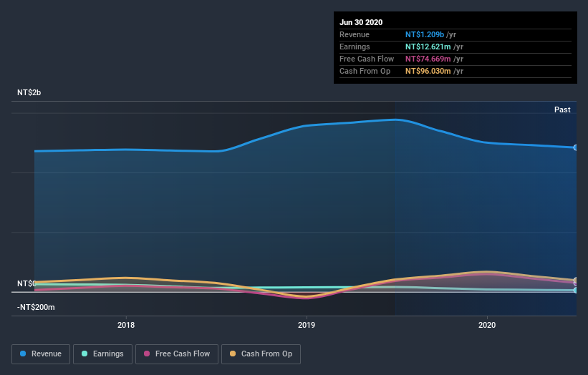Click the 2020 x-axis label
The height and width of the screenshot is (375, 588).
click(487, 325)
